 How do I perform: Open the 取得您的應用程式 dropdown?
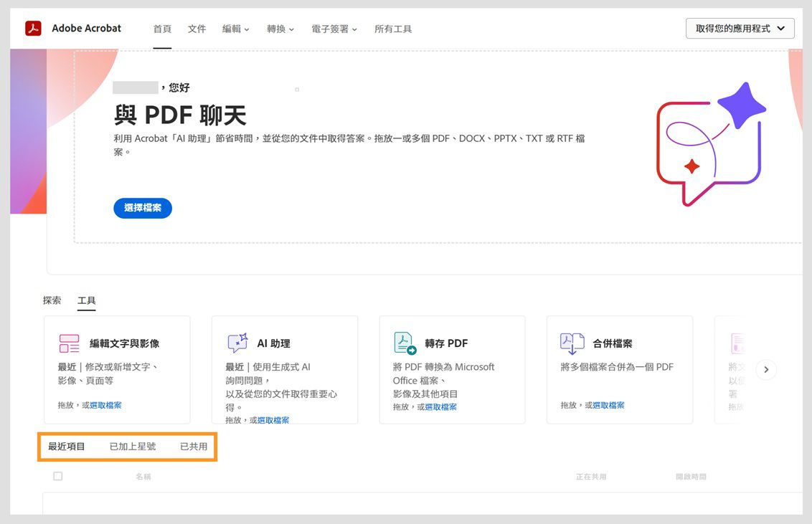(740, 28)
